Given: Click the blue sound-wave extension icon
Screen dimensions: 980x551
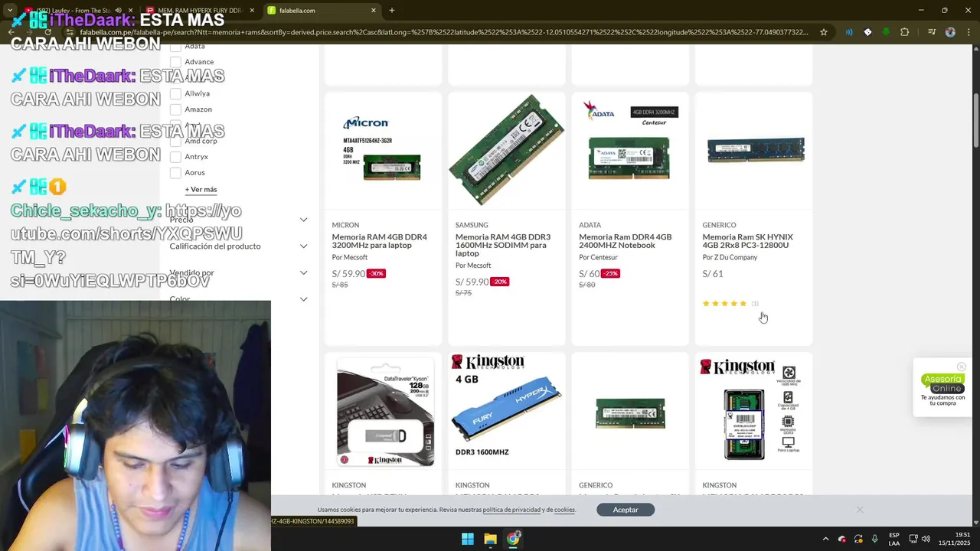Looking at the screenshot, I should click(x=849, y=32).
